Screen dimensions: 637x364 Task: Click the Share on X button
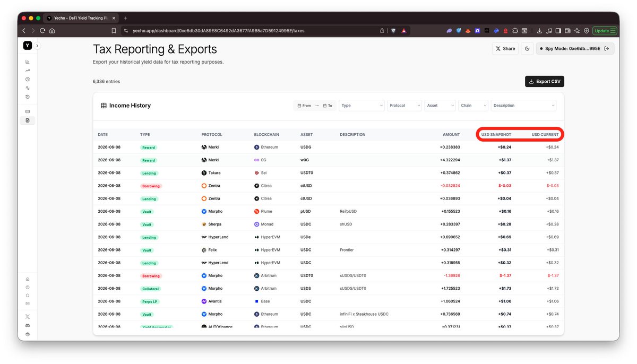[x=505, y=48]
